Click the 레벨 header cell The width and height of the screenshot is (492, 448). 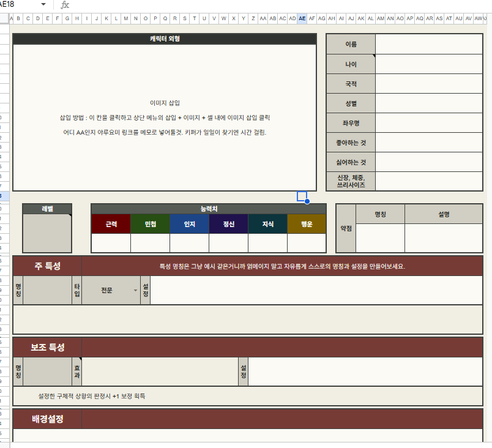pos(47,209)
